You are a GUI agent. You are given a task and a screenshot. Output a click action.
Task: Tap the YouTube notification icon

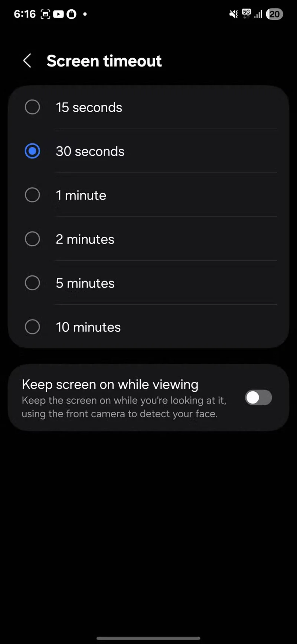coord(58,14)
